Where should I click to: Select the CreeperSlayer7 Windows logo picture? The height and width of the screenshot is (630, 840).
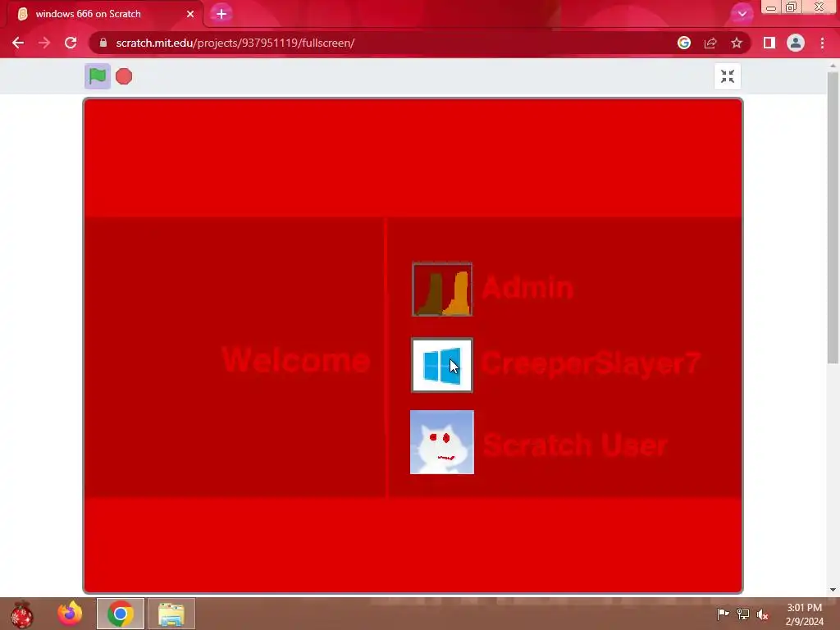click(442, 365)
